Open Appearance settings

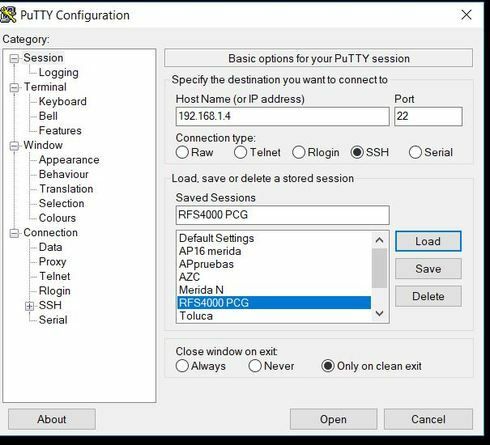click(x=69, y=160)
